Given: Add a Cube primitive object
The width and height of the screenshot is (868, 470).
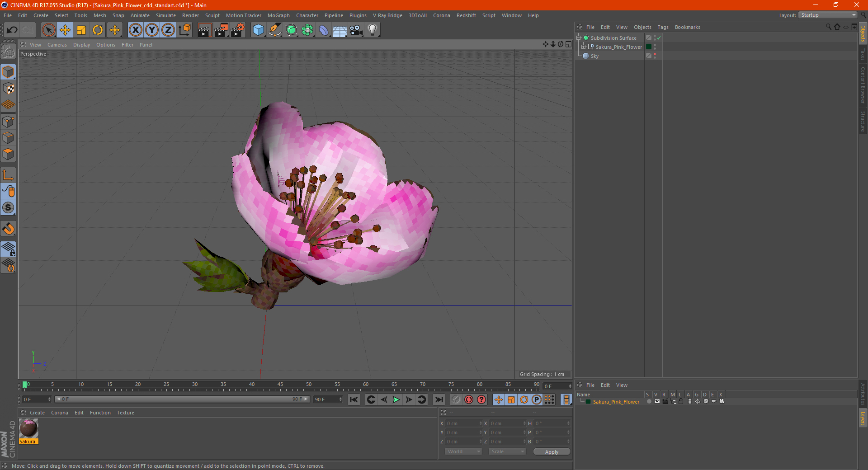Looking at the screenshot, I should click(258, 30).
